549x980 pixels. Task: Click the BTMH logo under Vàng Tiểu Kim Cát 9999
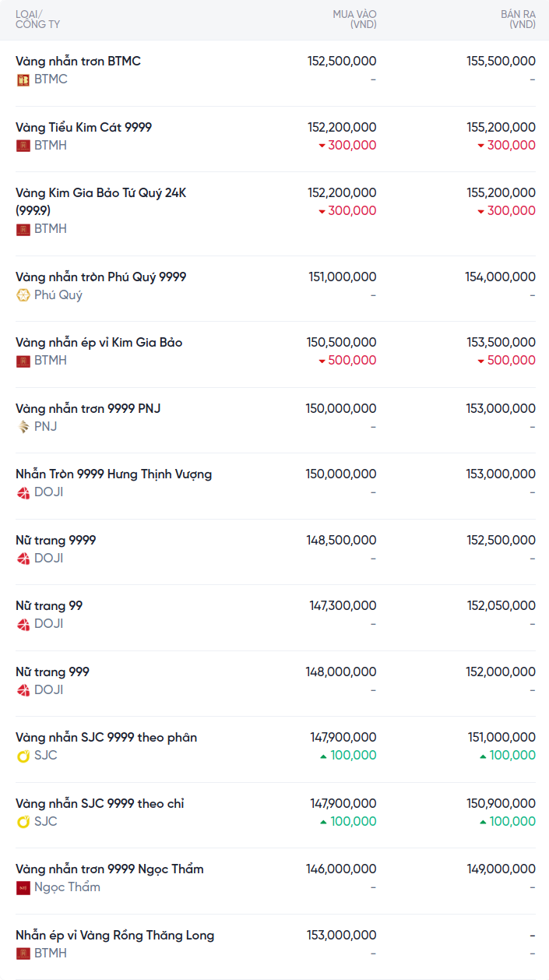coord(23,146)
